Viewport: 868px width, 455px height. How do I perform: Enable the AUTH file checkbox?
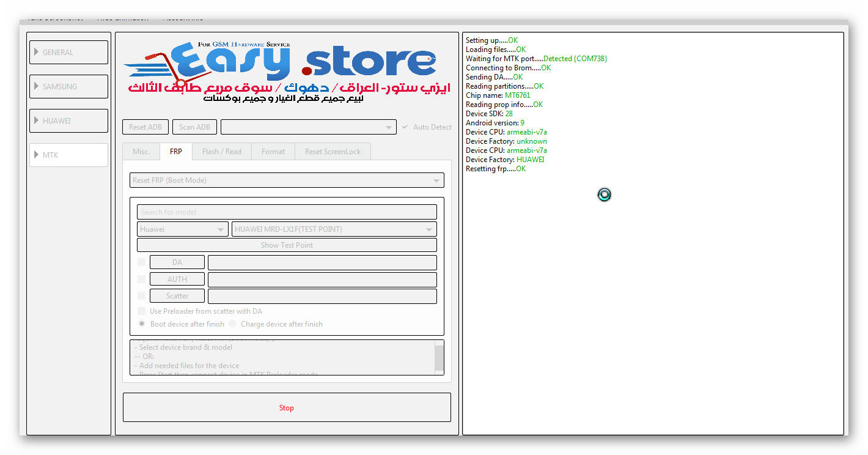pos(142,279)
